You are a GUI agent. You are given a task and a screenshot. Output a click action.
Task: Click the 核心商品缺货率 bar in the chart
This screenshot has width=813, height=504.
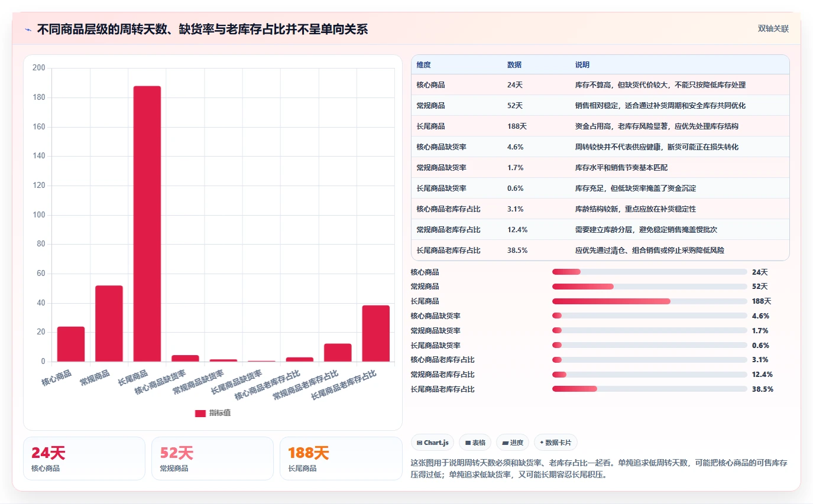185,358
